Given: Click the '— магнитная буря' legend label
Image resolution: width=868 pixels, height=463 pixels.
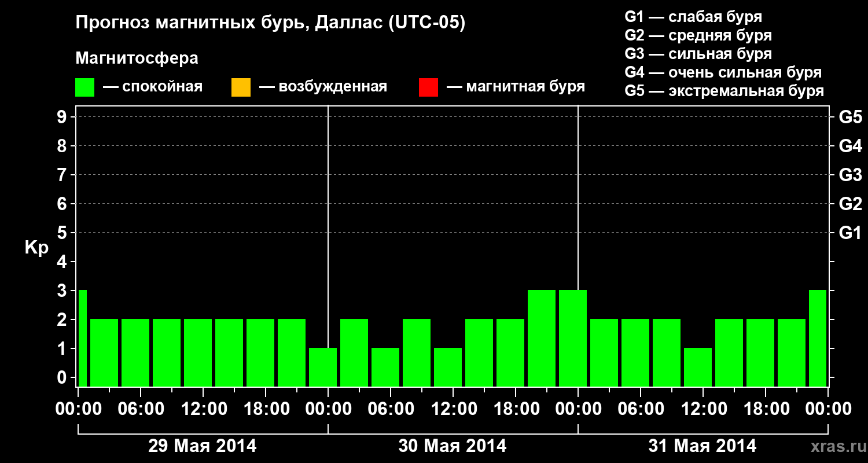Looking at the screenshot, I should [516, 87].
